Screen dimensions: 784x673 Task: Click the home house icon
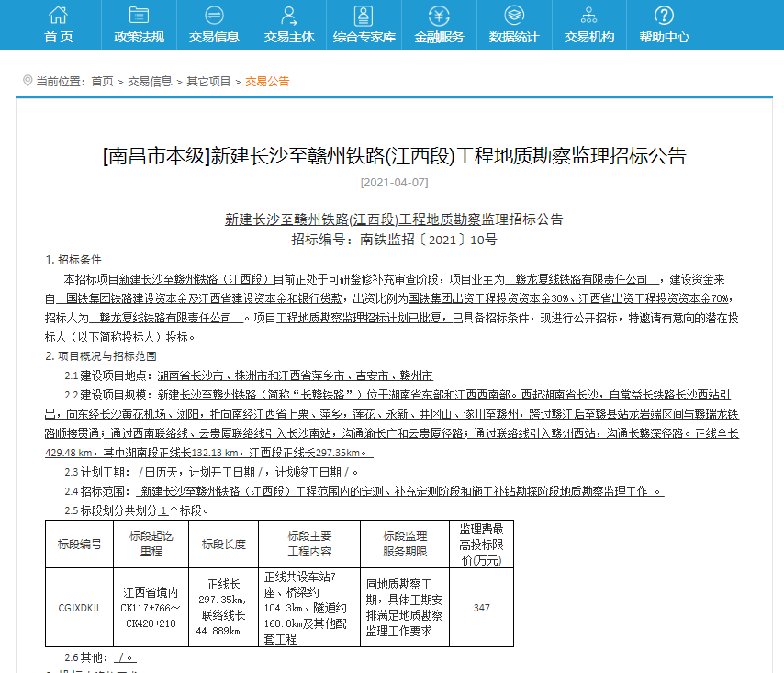(58, 15)
